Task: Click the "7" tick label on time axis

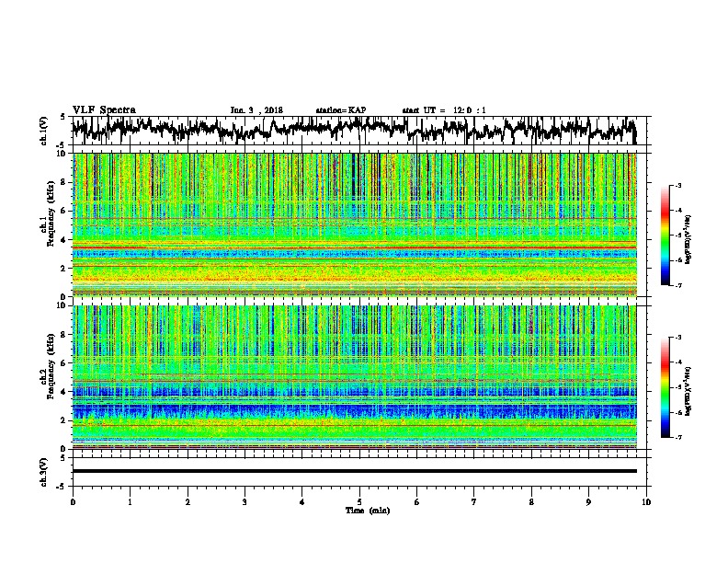Action: (x=474, y=502)
